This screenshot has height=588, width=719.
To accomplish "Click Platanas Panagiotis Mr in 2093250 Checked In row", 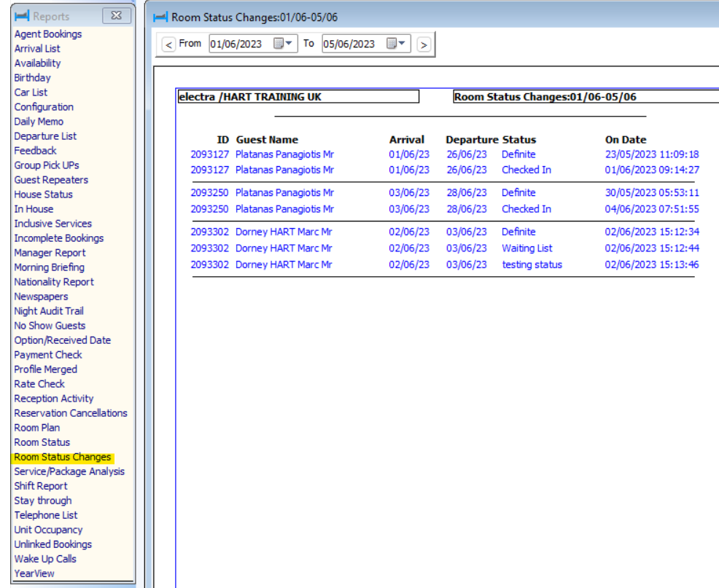I will click(285, 209).
